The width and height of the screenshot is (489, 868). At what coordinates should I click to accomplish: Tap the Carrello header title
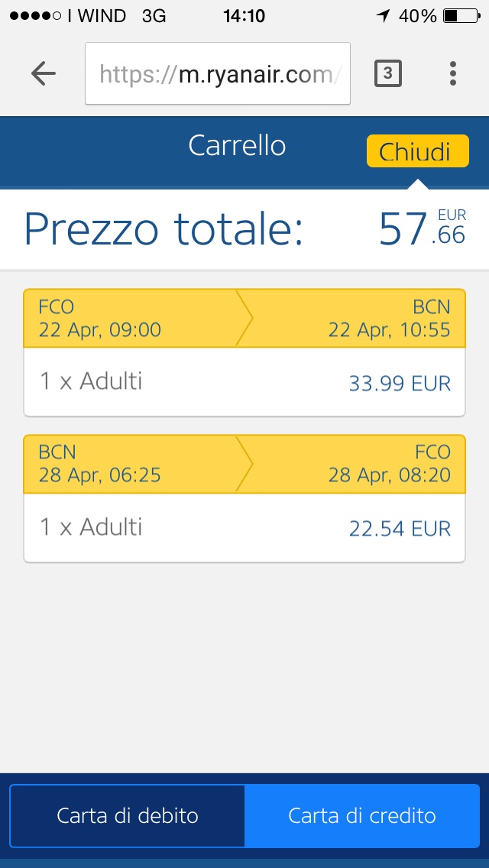coord(237,146)
